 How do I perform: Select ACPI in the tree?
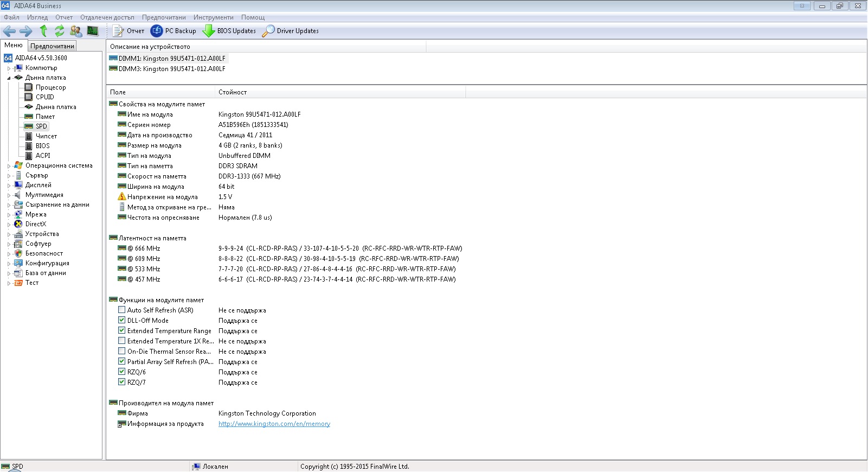click(x=43, y=156)
